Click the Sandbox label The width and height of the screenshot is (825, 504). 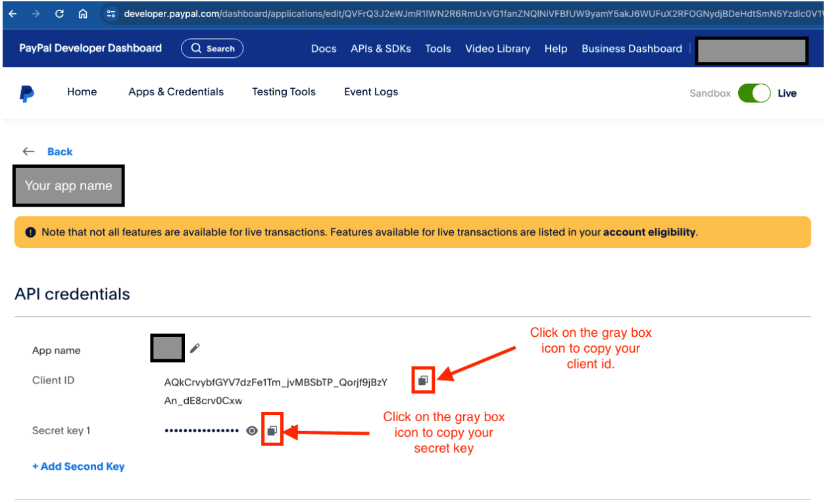[x=710, y=93]
